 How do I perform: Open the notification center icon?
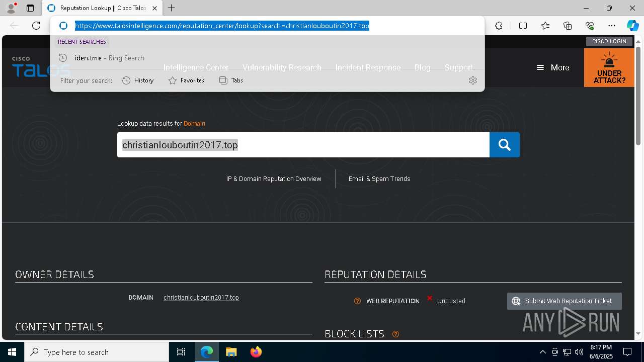pyautogui.click(x=627, y=352)
